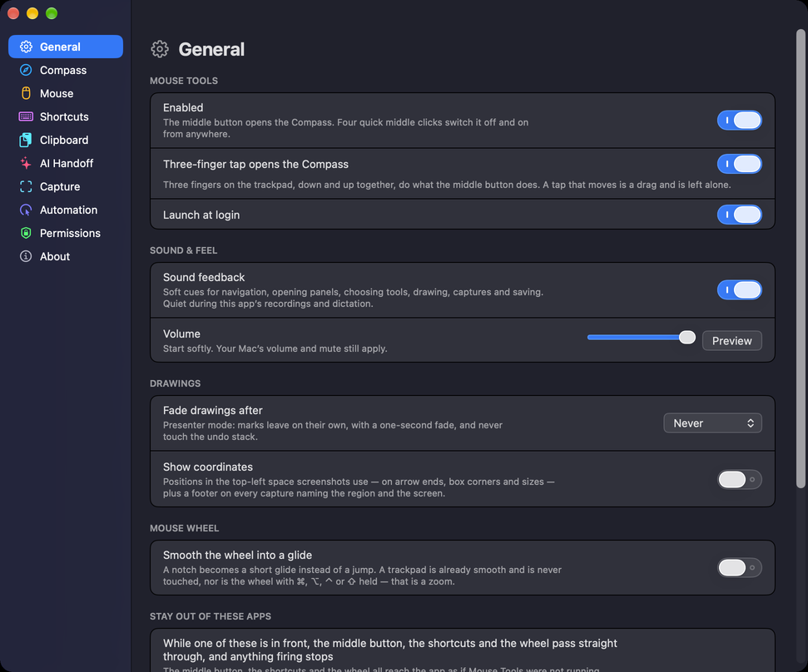The width and height of the screenshot is (808, 672).
Task: Go to the Shortcuts section
Action: 66,116
